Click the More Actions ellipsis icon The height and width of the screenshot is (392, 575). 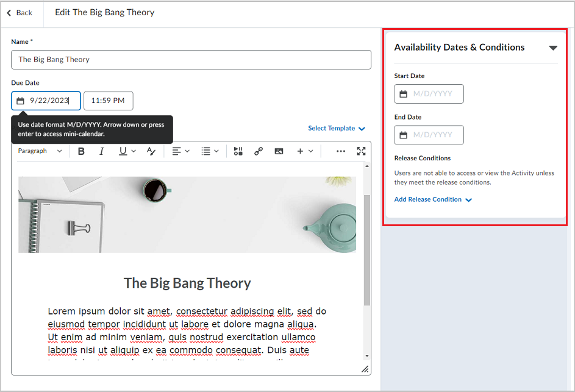[341, 151]
